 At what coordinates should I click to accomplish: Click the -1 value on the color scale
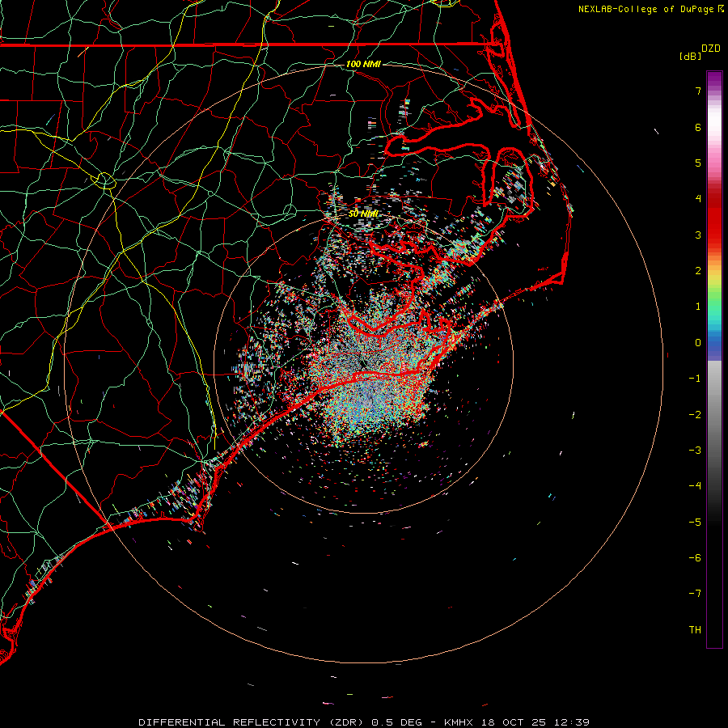[695, 379]
